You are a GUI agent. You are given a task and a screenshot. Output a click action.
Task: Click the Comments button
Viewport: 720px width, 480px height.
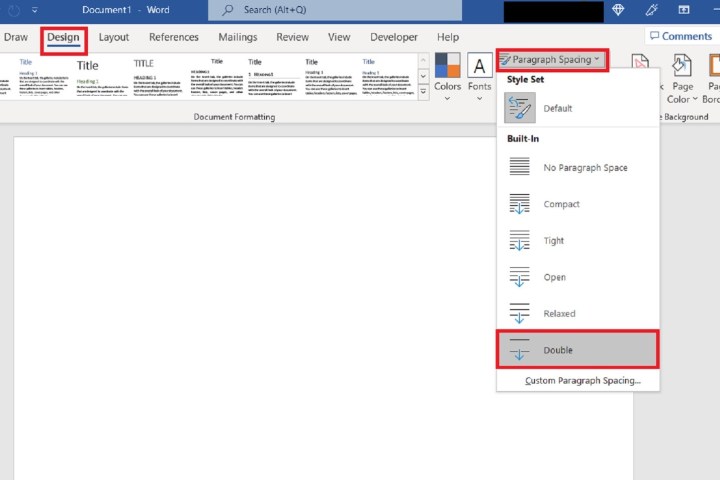pyautogui.click(x=680, y=36)
